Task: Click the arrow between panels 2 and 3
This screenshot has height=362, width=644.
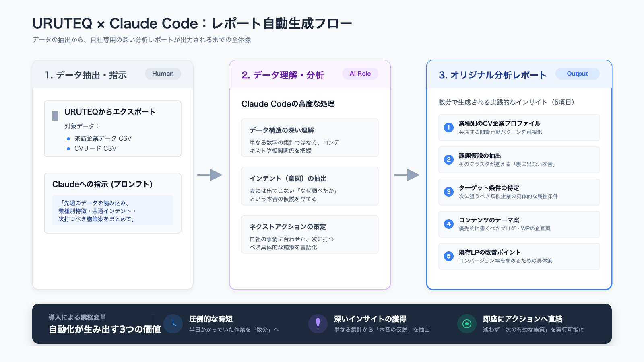Action: click(x=407, y=175)
